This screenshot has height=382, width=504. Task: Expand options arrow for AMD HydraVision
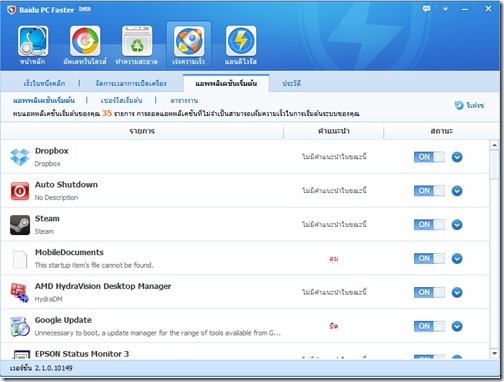coord(457,292)
